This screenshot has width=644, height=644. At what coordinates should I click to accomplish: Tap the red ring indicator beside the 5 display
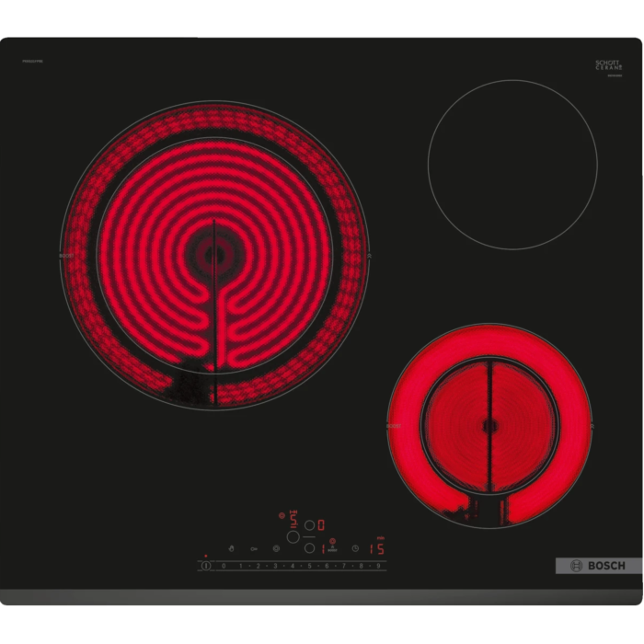pos(282,516)
